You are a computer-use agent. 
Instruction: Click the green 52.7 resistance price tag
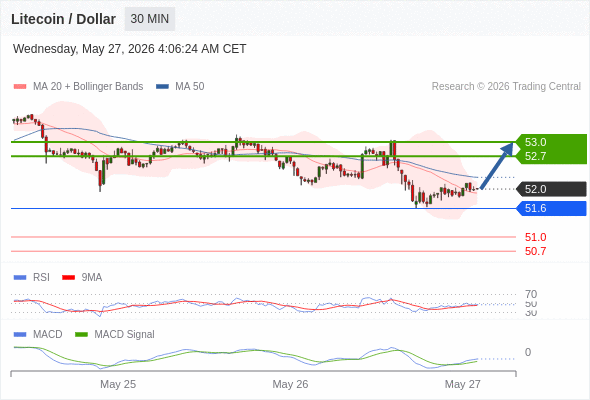(x=551, y=156)
